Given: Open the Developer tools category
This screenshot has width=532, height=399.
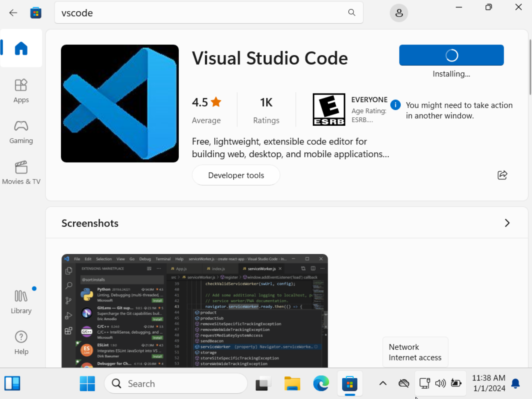Looking at the screenshot, I should coord(236,175).
